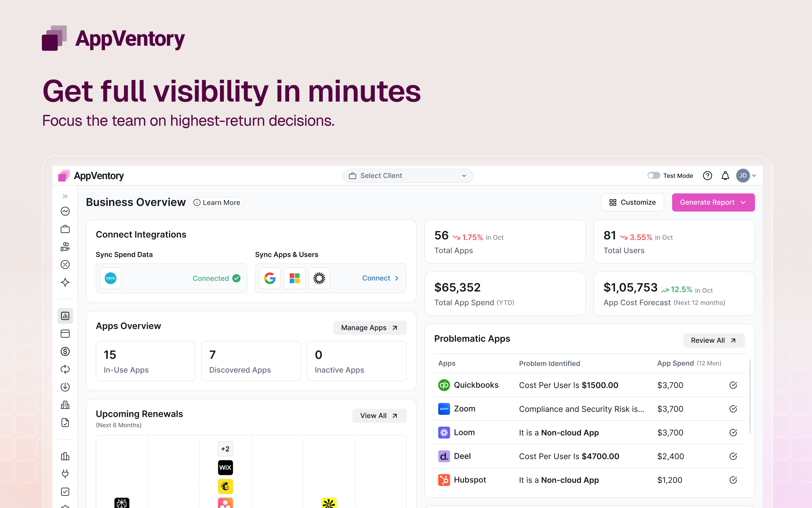812x508 pixels.
Task: Click the Zoom row name
Action: point(464,409)
